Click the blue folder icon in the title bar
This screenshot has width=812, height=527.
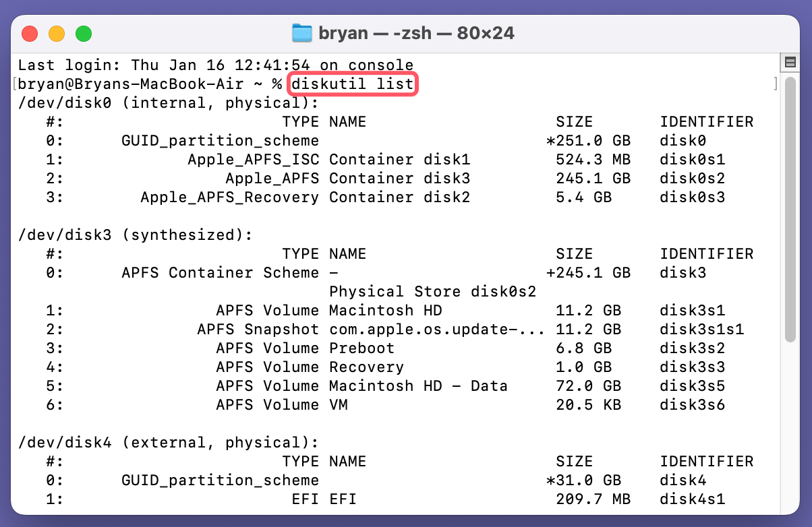[x=302, y=32]
